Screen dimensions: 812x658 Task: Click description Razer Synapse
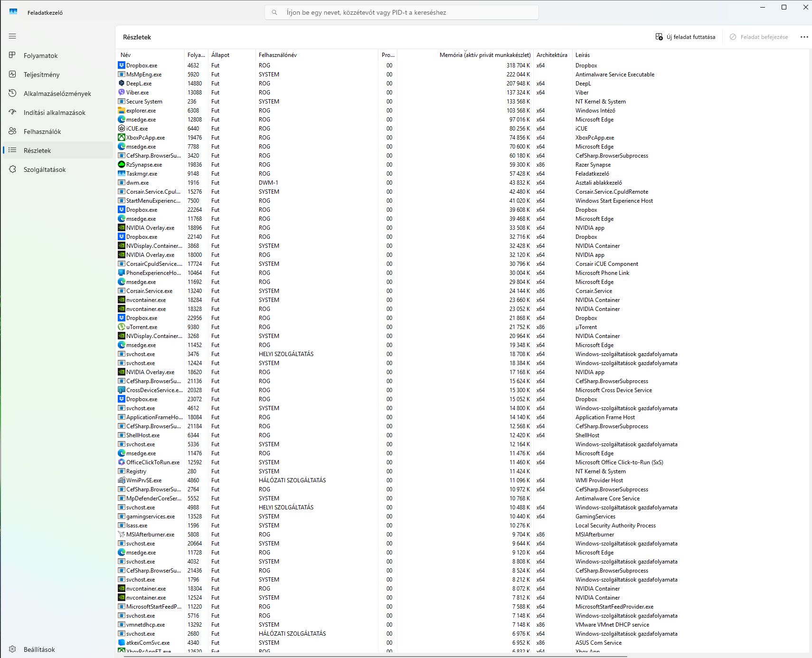(x=593, y=165)
